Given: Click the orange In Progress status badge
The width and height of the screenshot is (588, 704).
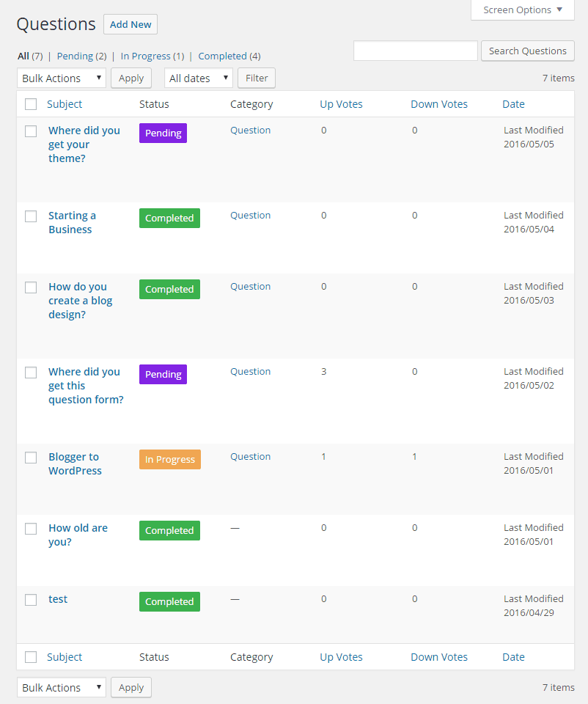Looking at the screenshot, I should pyautogui.click(x=169, y=460).
